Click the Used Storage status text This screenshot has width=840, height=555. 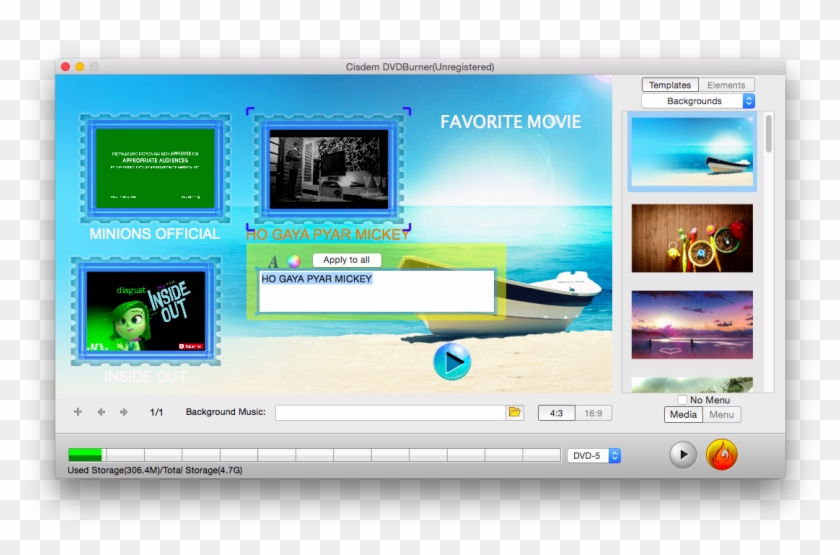coord(155,470)
